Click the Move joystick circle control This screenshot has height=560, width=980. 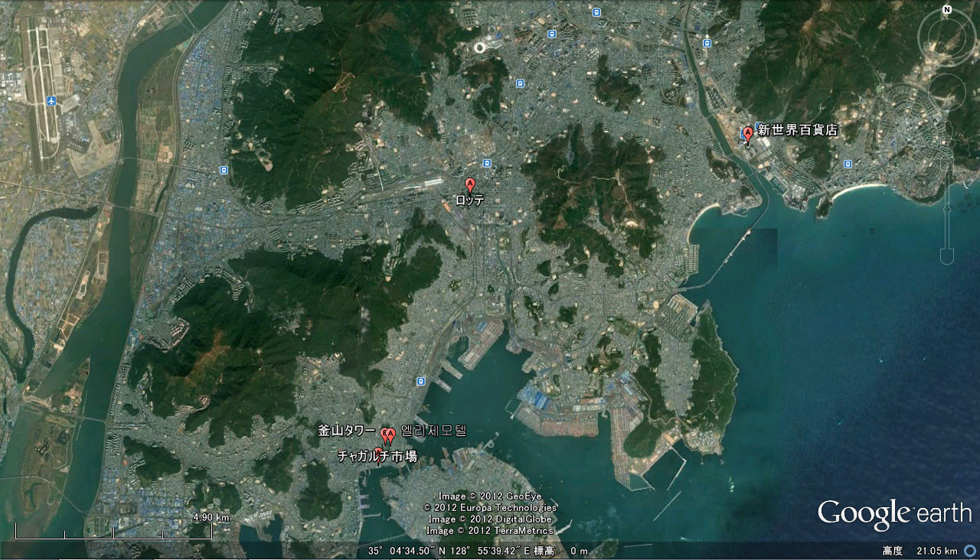(x=947, y=93)
